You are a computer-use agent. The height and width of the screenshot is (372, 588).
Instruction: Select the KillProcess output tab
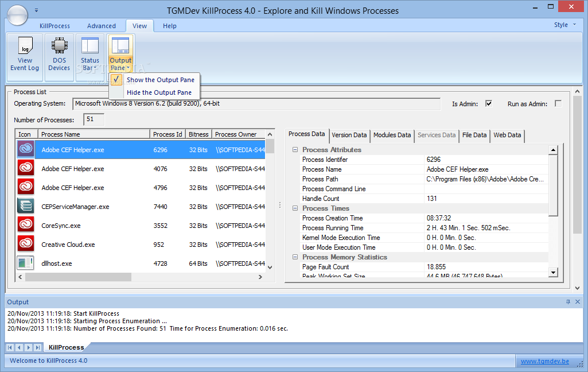[66, 347]
